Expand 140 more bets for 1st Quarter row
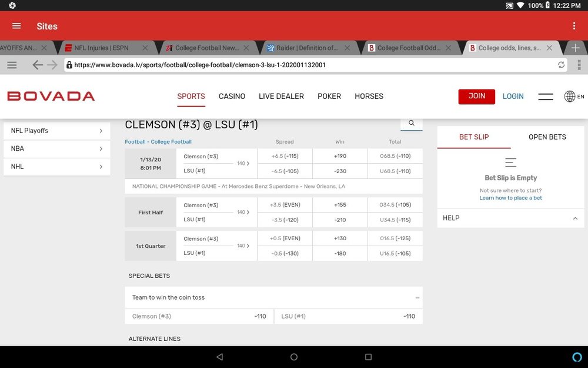 click(243, 246)
